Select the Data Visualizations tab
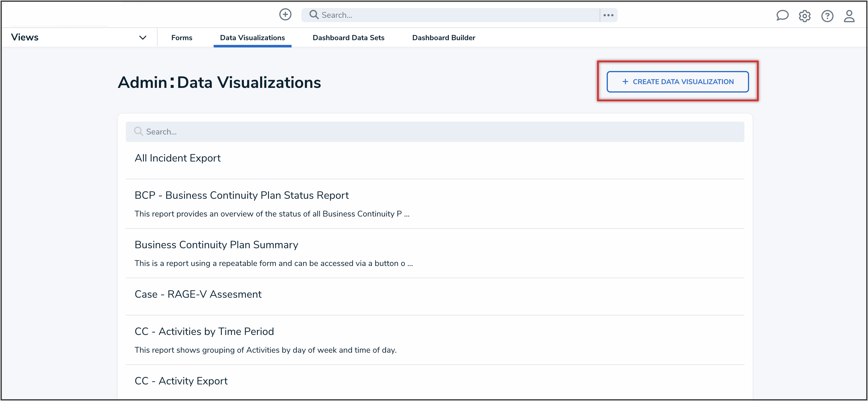Image resolution: width=868 pixels, height=401 pixels. 252,38
